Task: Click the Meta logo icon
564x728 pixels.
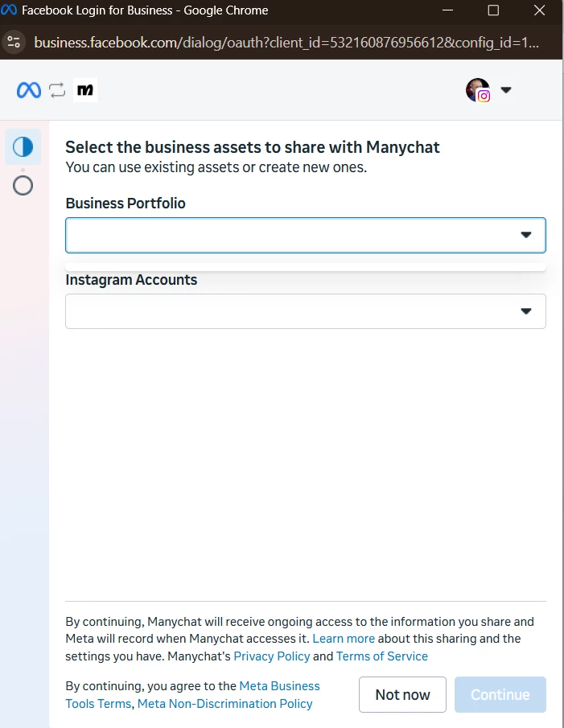Action: 29,90
